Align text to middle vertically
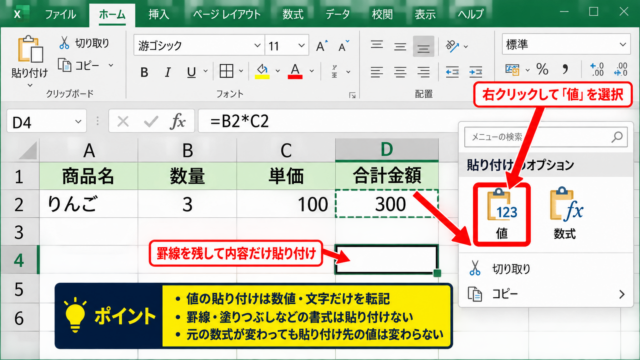The width and height of the screenshot is (640, 360). point(400,46)
